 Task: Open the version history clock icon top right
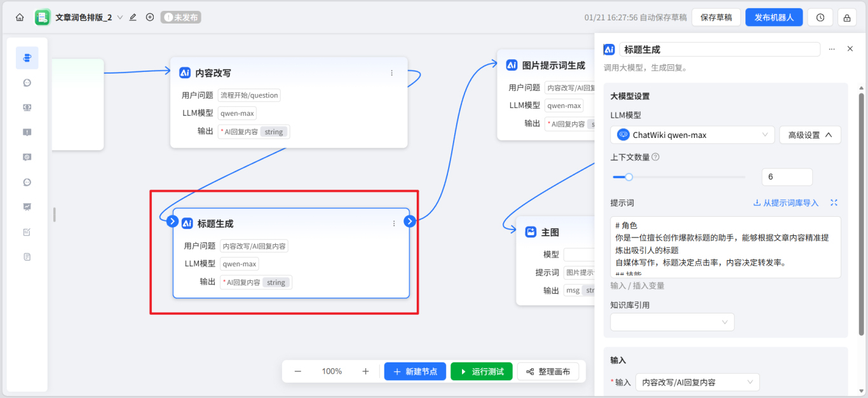coord(820,17)
